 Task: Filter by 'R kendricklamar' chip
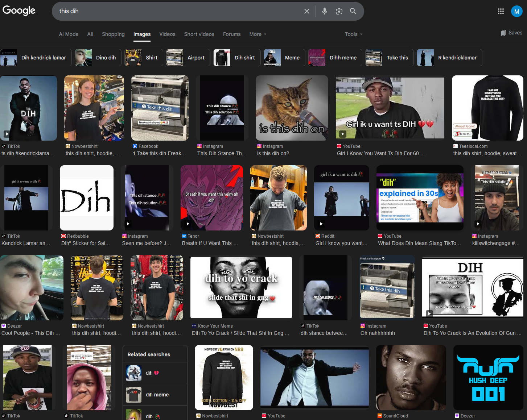pos(449,58)
